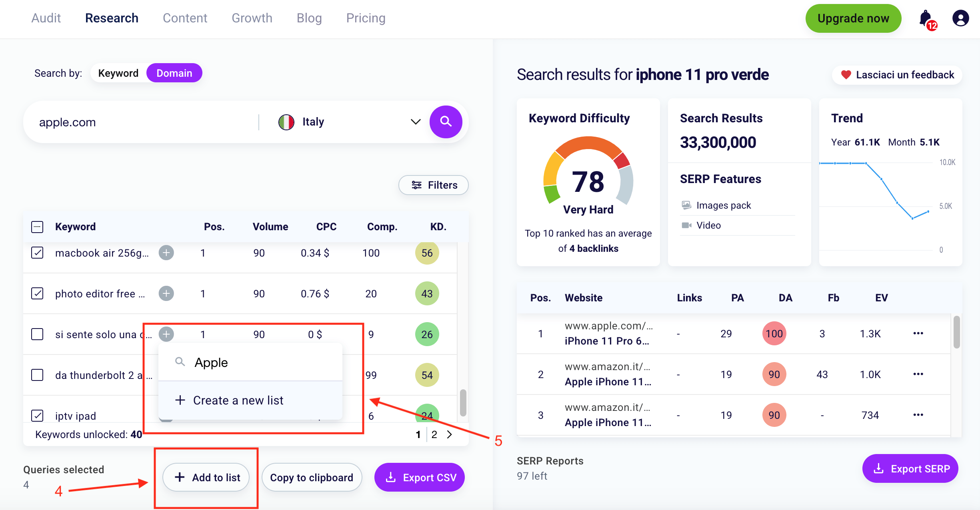
Task: Click the search icon in list popup
Action: [x=180, y=362]
